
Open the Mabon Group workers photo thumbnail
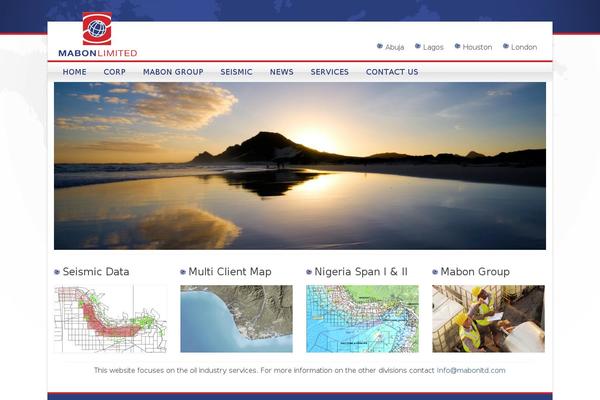(x=488, y=319)
